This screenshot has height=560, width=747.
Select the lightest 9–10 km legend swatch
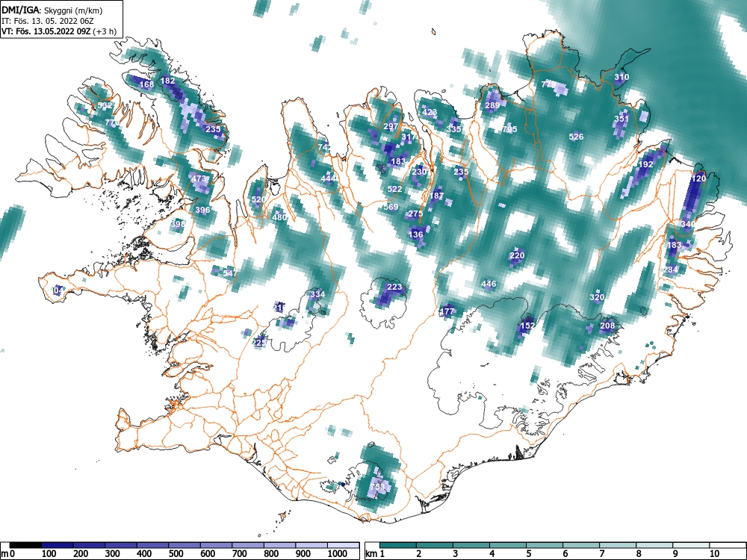(x=691, y=545)
